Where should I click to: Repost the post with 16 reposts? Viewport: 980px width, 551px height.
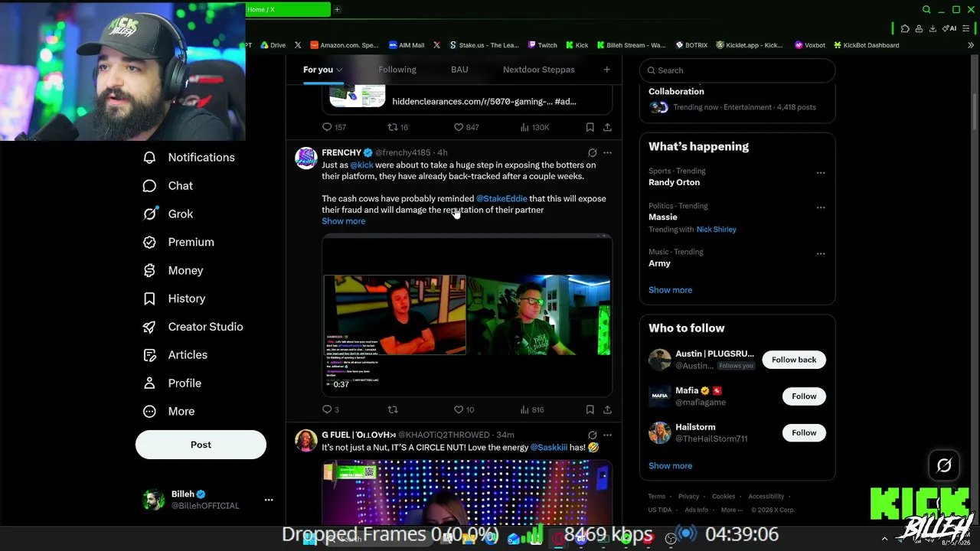tap(397, 127)
